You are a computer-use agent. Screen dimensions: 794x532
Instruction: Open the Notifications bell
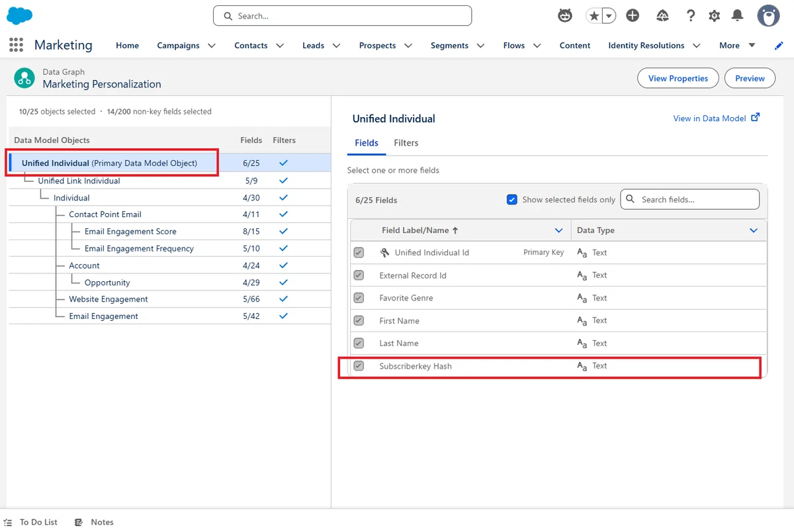click(x=737, y=15)
